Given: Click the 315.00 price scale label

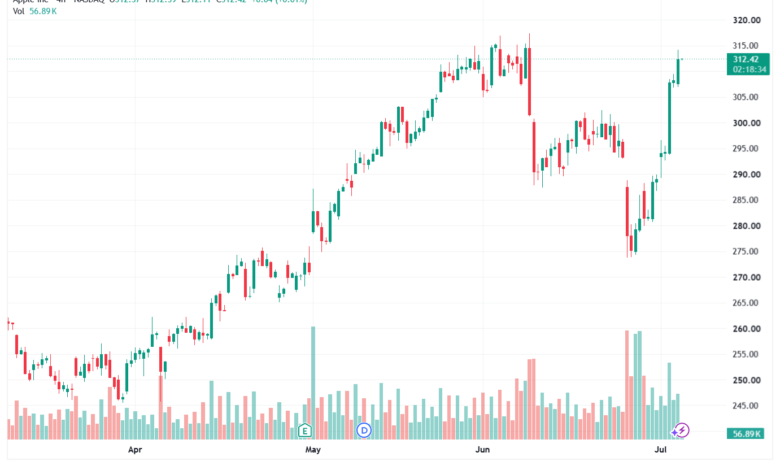Looking at the screenshot, I should coord(747,46).
